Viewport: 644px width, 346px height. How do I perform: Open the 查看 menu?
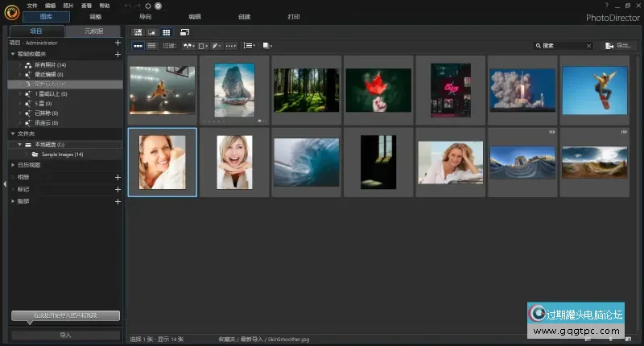(86, 6)
